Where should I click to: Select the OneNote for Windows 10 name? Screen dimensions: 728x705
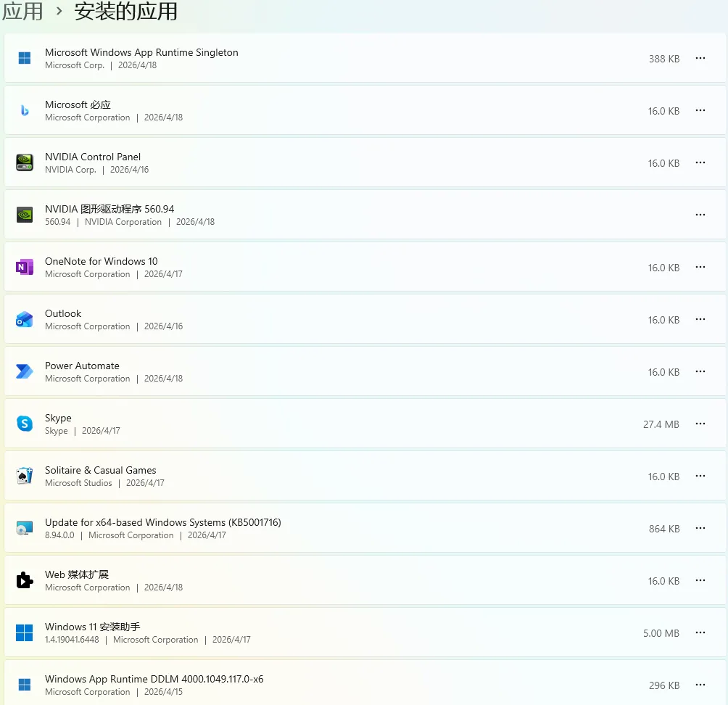tap(102, 261)
